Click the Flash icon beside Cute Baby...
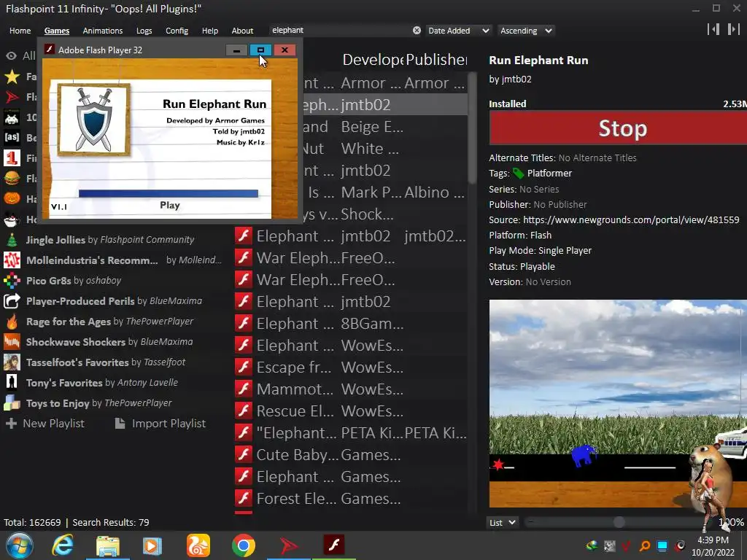Image resolution: width=747 pixels, height=560 pixels. pyautogui.click(x=244, y=455)
